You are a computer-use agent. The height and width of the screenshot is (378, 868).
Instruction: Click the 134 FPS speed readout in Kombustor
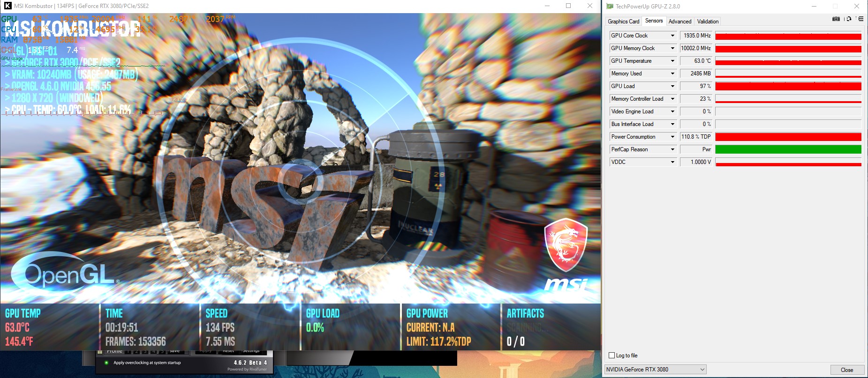click(x=220, y=327)
